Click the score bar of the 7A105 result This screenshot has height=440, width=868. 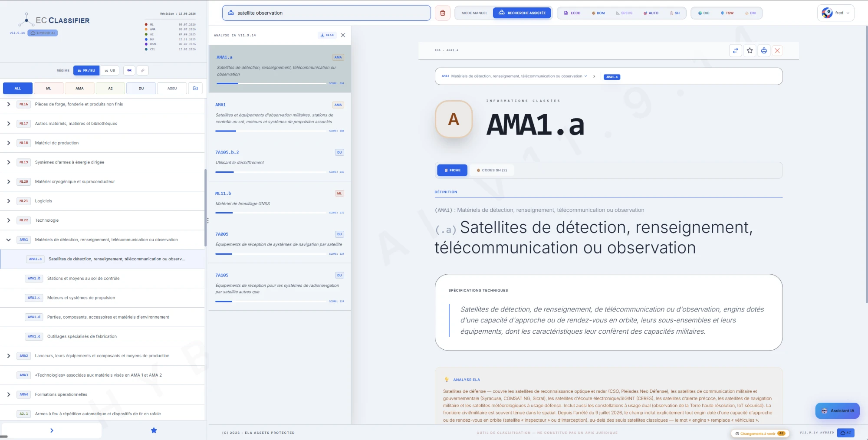click(271, 301)
